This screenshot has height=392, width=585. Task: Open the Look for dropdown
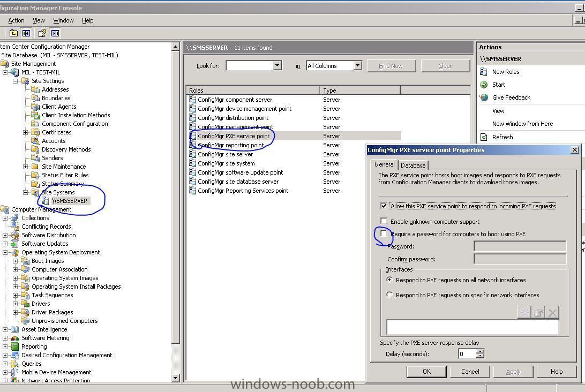pos(277,66)
